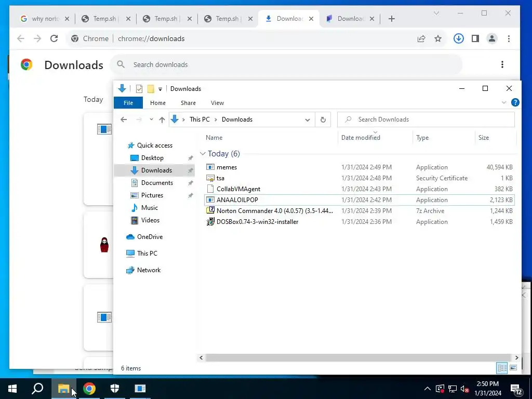Sort files by the Type column
This screenshot has width=532, height=399.
pos(444,137)
